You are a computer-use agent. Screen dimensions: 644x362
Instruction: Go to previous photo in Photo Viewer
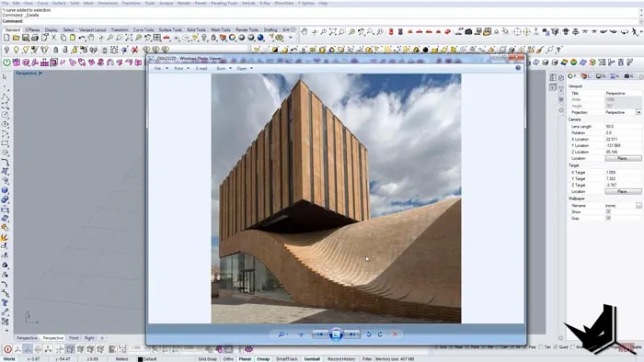[319, 334]
